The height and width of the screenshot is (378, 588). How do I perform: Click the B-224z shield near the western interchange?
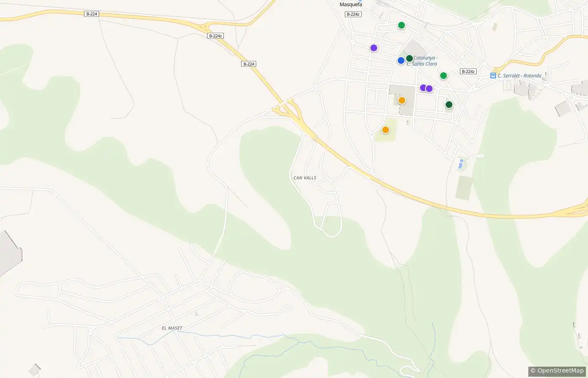click(215, 36)
